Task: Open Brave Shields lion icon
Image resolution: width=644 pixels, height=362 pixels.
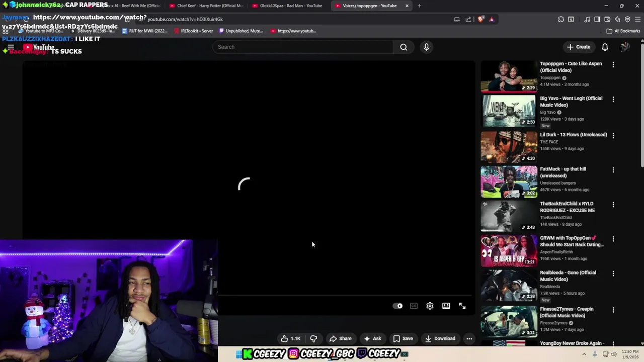Action: [480, 19]
